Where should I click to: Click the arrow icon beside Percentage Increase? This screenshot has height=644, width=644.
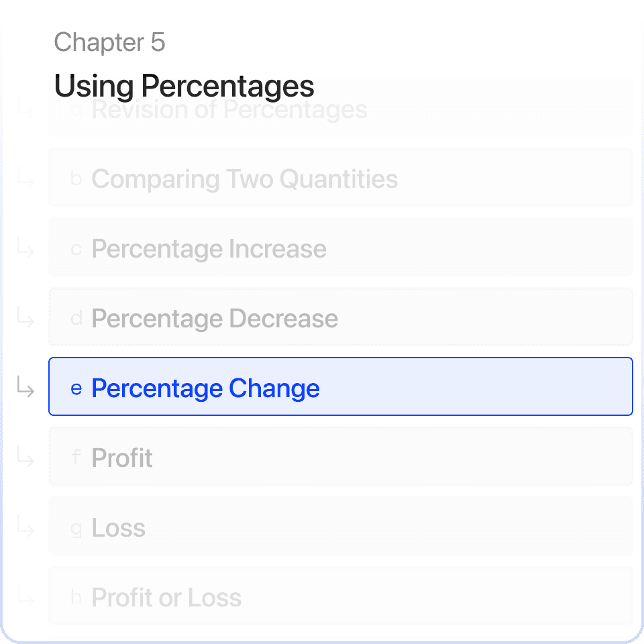pos(25,248)
